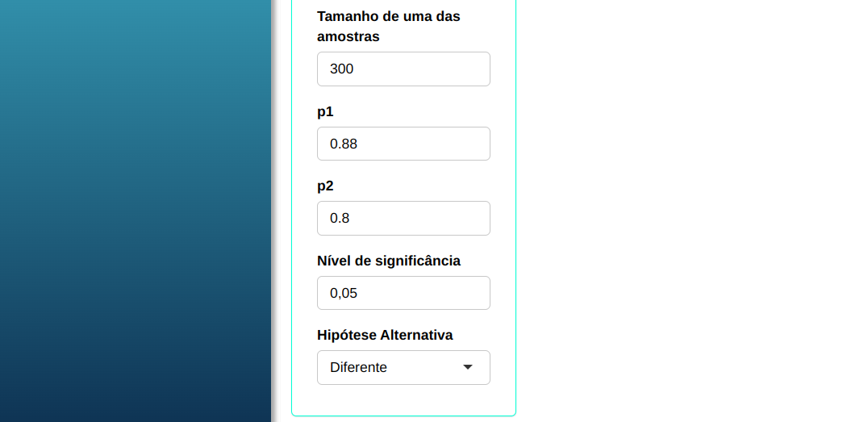Click into the p1 input field

click(403, 144)
